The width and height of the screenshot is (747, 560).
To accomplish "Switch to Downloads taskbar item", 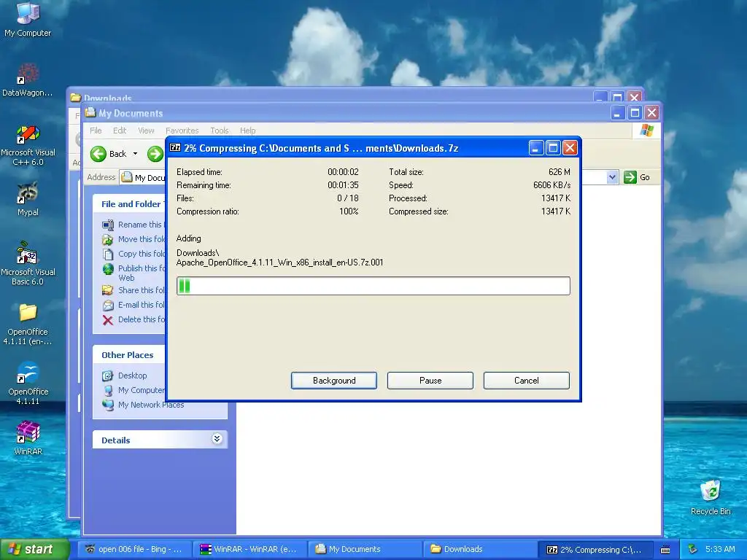I will [x=481, y=549].
